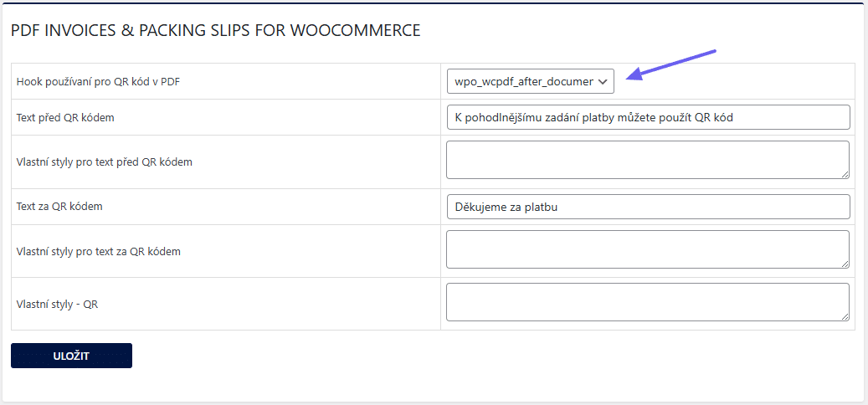Focus the 'Text před QR kódem' input field
The height and width of the screenshot is (405, 868).
(x=648, y=117)
